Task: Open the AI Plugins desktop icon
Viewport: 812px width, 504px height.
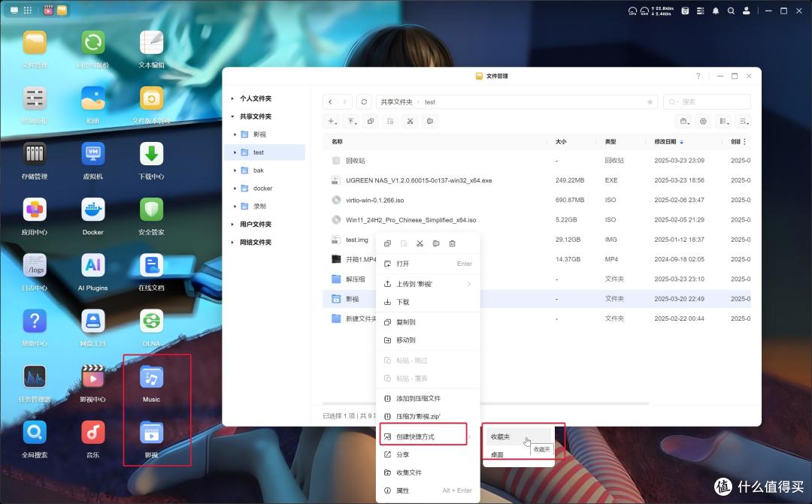Action: (93, 265)
